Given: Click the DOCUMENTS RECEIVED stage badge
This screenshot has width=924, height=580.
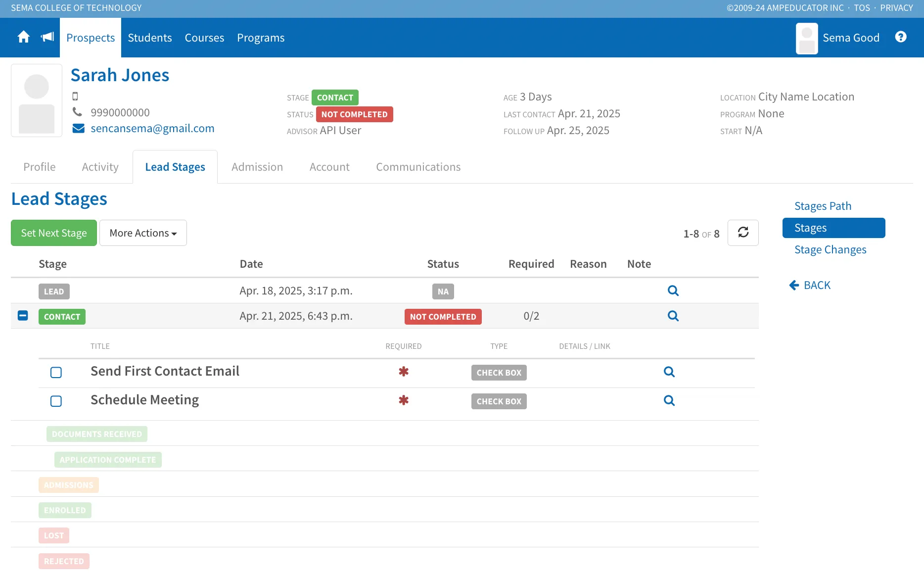Looking at the screenshot, I should click(x=97, y=434).
